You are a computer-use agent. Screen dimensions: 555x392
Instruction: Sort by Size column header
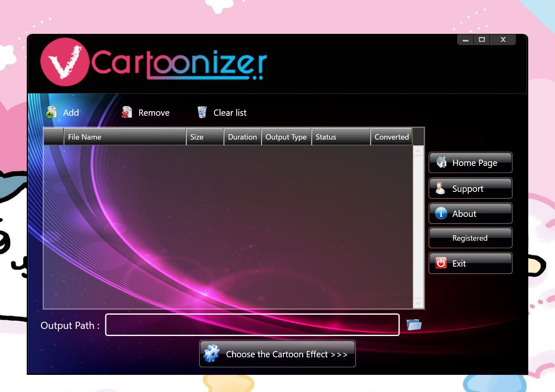(205, 137)
